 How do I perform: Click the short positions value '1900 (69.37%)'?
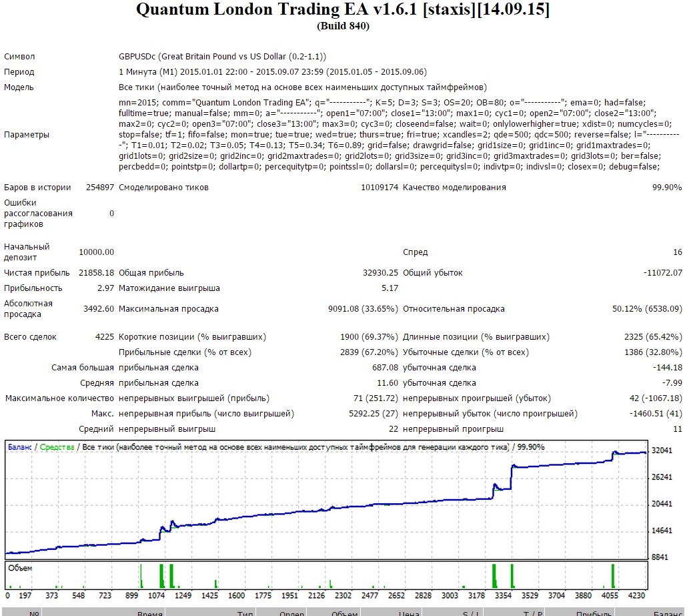point(370,337)
